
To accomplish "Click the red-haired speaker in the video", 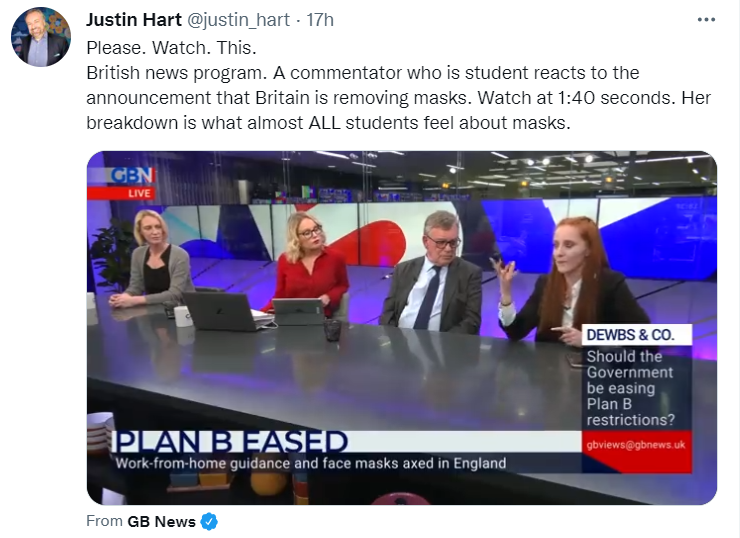I will tap(572, 281).
